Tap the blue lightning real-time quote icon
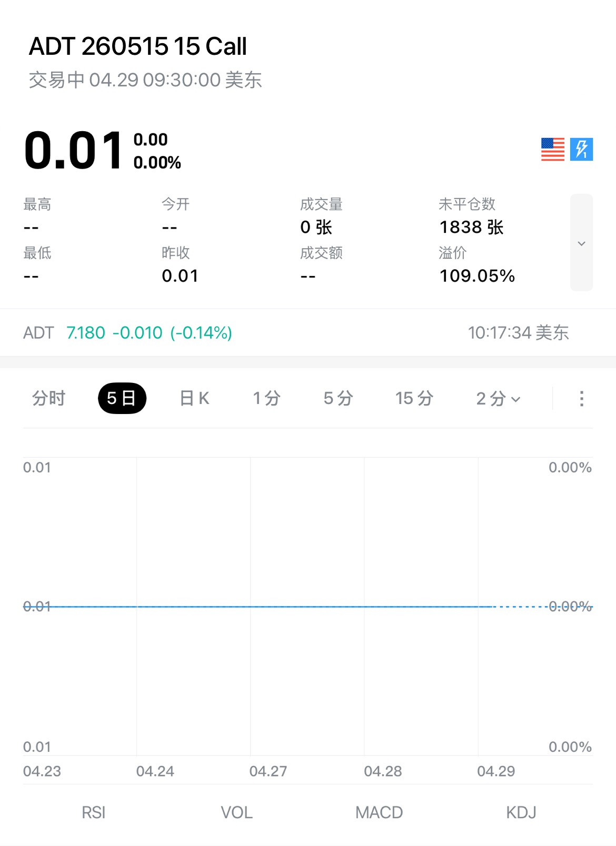The width and height of the screenshot is (616, 846). click(x=581, y=150)
